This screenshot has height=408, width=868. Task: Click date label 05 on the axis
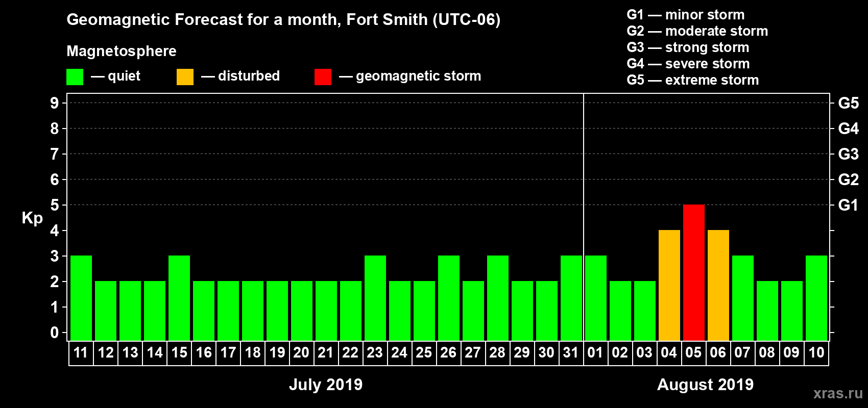693,353
